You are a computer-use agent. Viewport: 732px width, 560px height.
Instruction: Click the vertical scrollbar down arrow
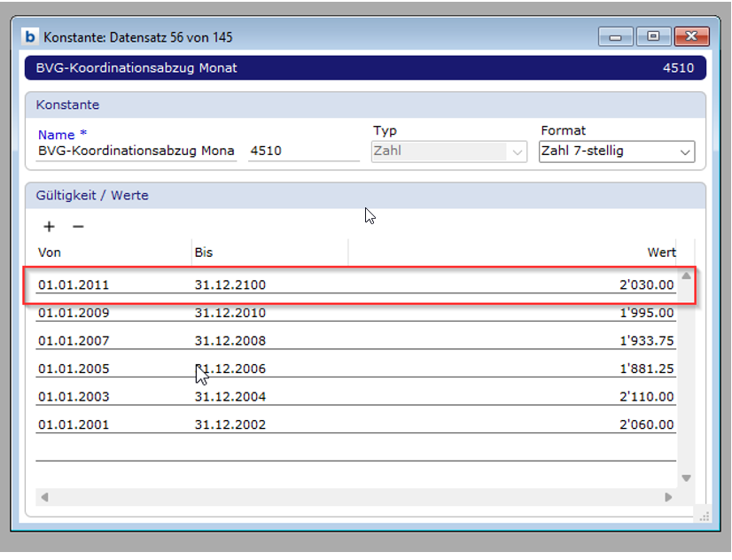point(686,478)
